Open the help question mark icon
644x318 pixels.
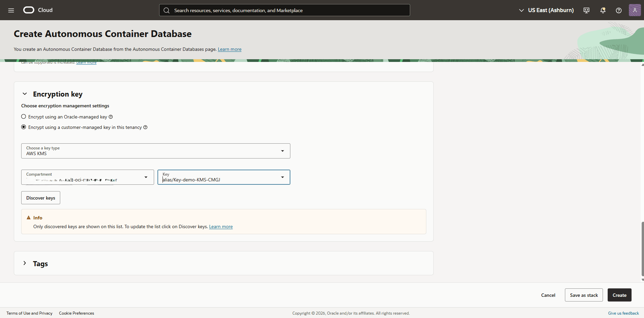[x=619, y=10]
